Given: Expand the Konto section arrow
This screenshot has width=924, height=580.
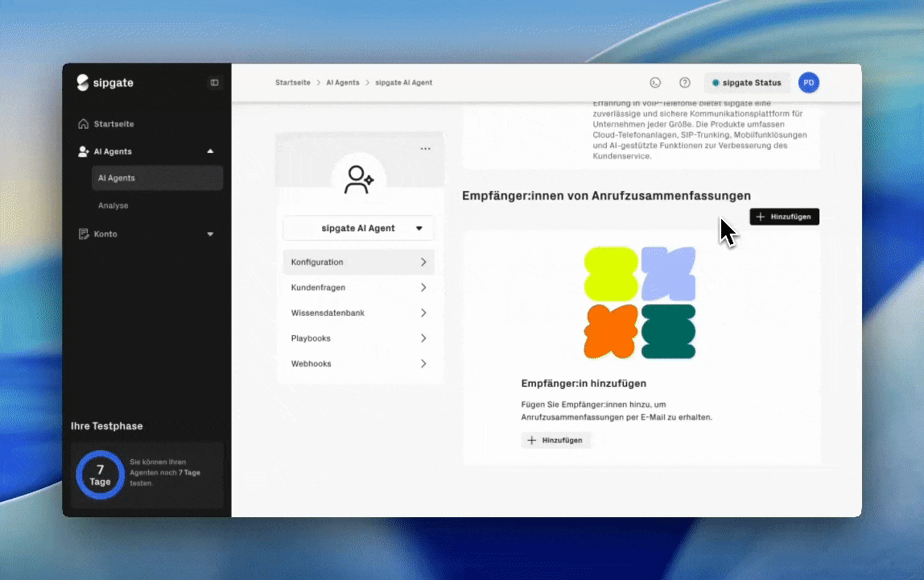Looking at the screenshot, I should pos(210,234).
